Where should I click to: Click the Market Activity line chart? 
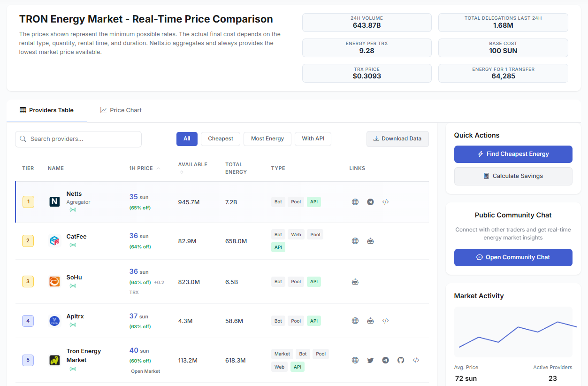513,332
